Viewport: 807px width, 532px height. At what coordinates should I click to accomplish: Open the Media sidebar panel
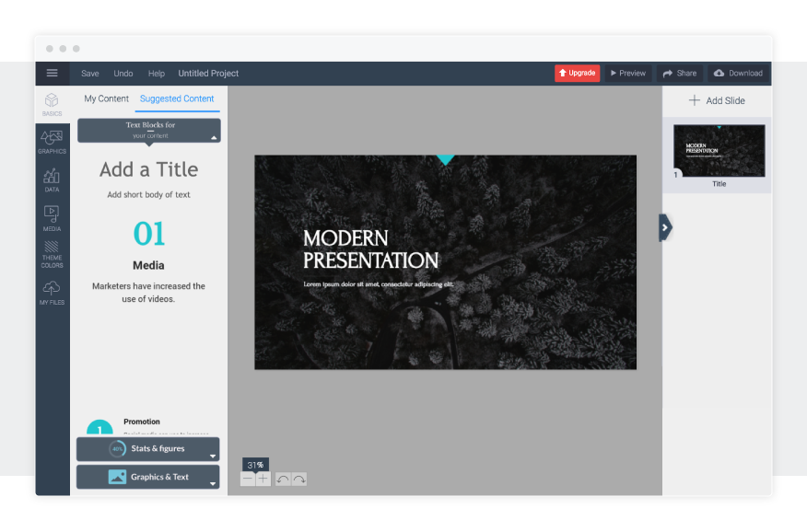[x=52, y=218]
